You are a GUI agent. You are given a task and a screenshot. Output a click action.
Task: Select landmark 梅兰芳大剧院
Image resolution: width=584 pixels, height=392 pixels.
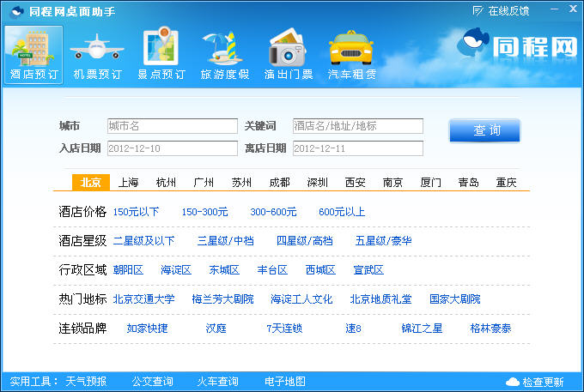click(x=222, y=299)
